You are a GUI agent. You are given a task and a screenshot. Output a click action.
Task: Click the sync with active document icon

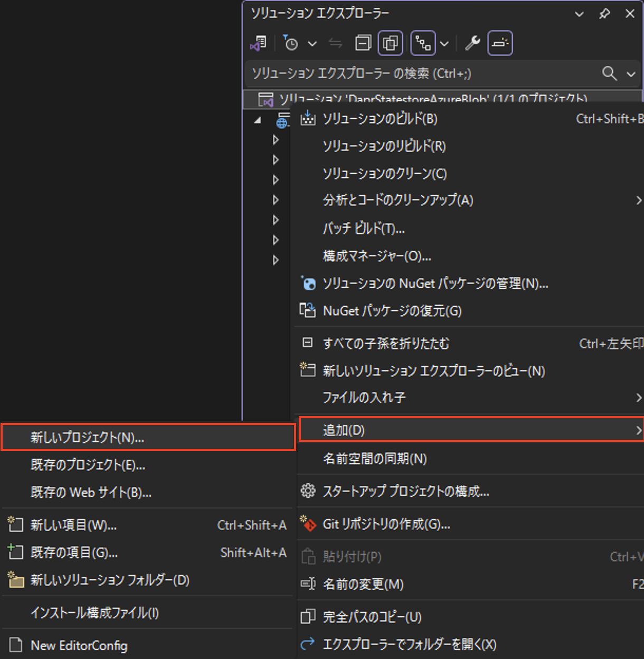[x=336, y=44]
